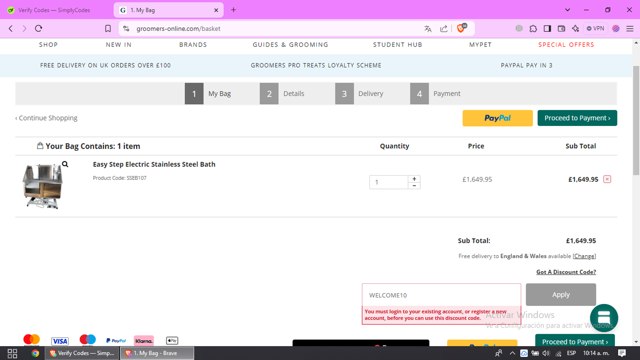Open the Brave Wallet icon
This screenshot has height=360, width=640.
pyautogui.click(x=562, y=29)
